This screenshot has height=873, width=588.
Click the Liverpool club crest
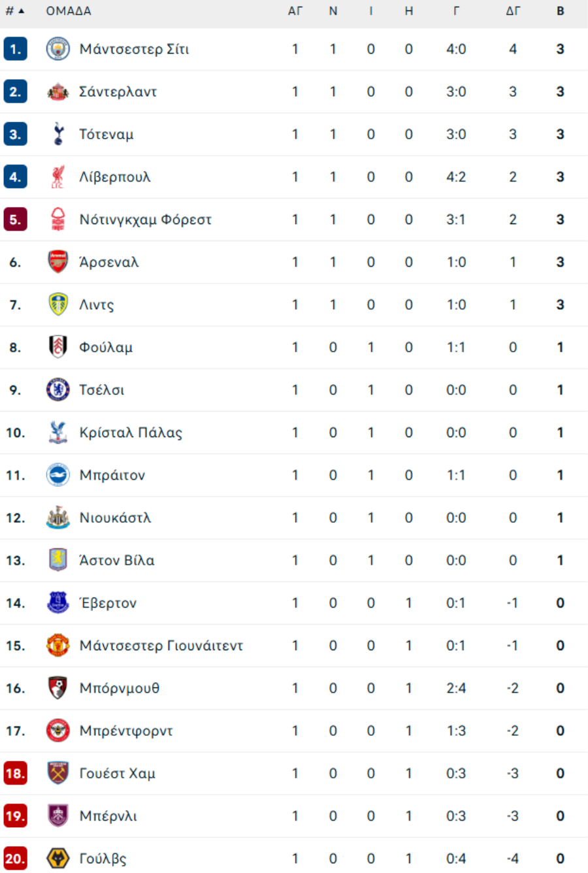pos(58,177)
